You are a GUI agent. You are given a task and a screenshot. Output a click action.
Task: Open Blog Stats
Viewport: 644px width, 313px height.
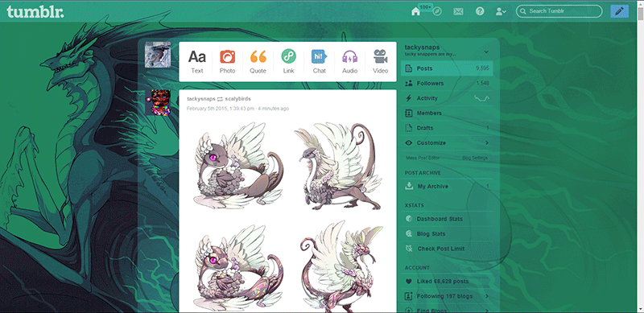447,233
